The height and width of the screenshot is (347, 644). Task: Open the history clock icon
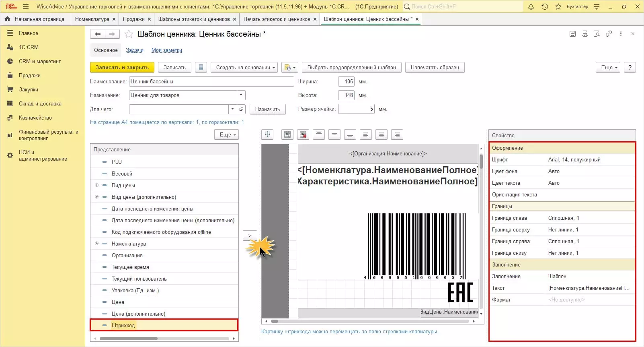545,6
